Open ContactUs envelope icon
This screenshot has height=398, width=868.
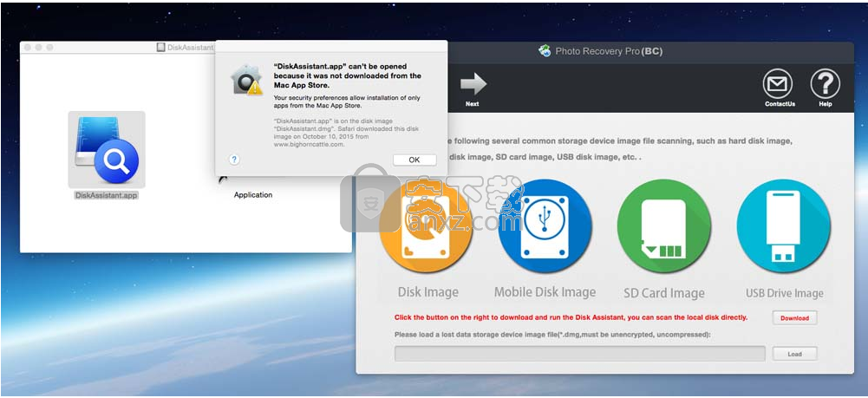[777, 83]
